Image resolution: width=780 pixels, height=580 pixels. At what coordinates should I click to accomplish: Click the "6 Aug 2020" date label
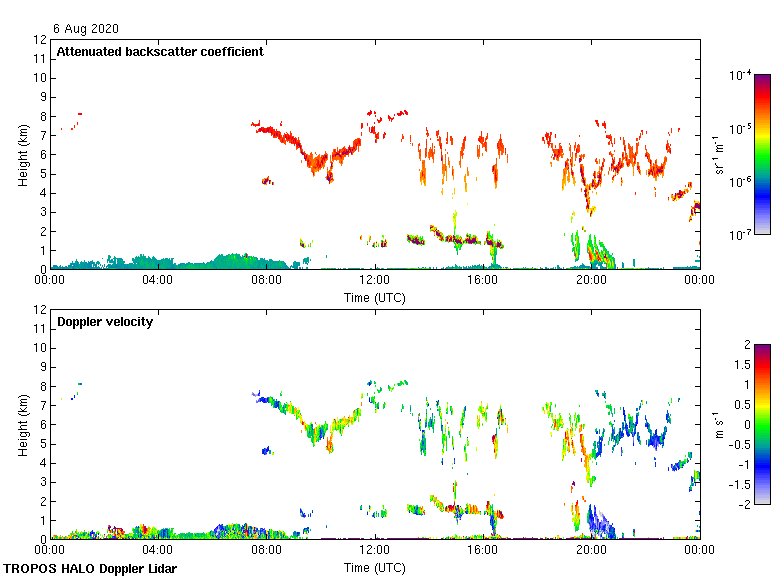(88, 29)
